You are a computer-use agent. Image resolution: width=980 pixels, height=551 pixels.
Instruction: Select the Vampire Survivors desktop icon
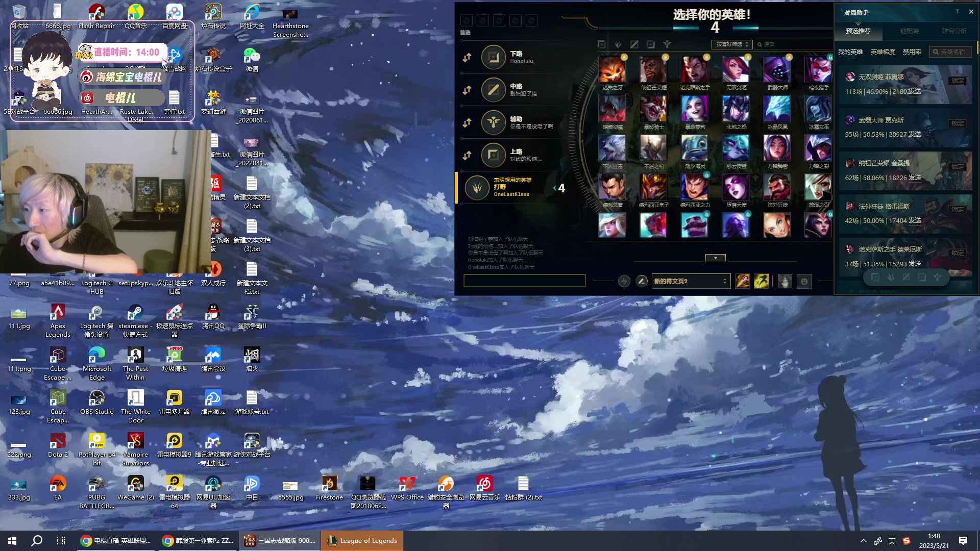click(x=136, y=449)
